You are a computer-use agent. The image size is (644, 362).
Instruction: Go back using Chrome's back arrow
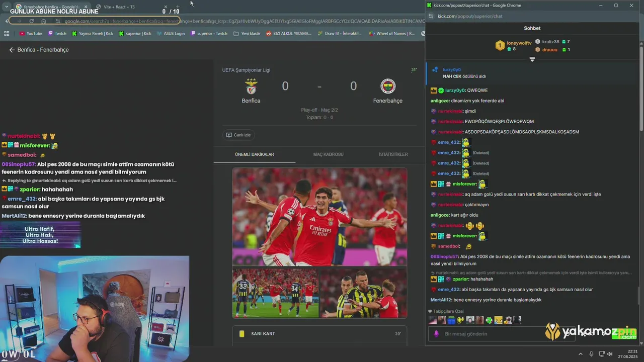[7, 21]
